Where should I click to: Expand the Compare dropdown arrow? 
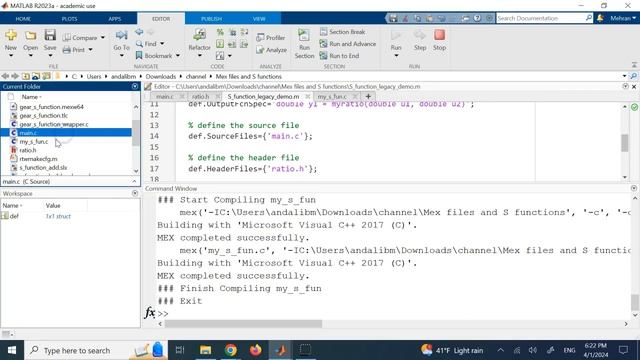(x=102, y=38)
